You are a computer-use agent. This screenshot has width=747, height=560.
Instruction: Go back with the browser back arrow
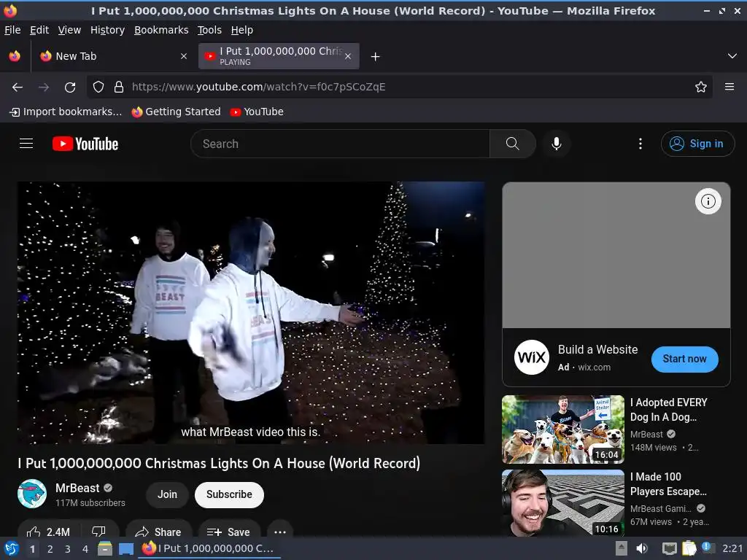coord(18,87)
